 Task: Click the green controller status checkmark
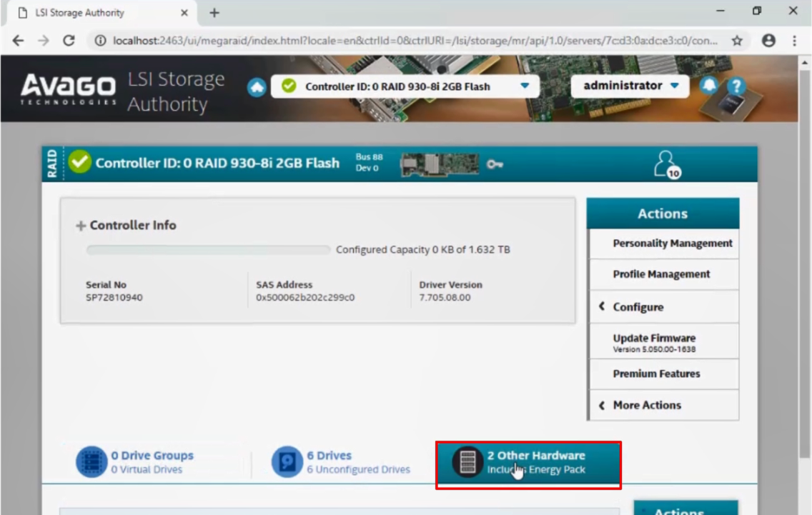coord(79,163)
